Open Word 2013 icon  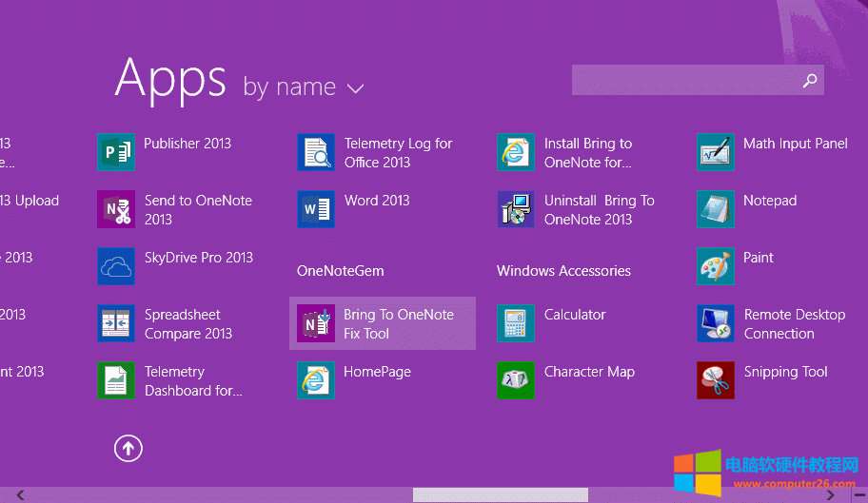(316, 209)
